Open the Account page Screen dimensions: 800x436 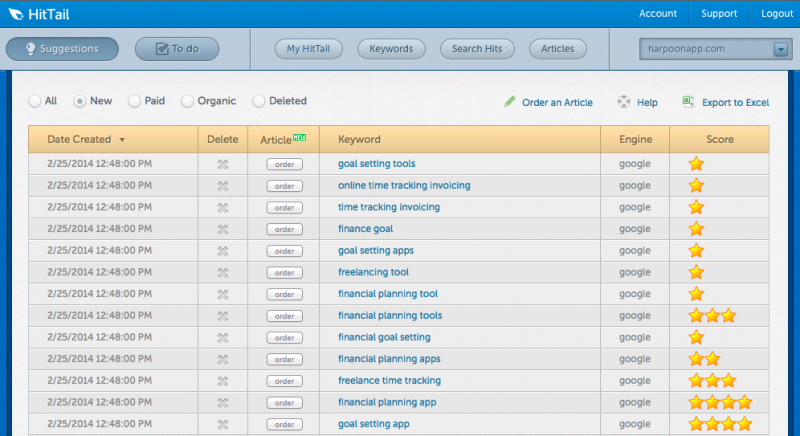point(658,14)
